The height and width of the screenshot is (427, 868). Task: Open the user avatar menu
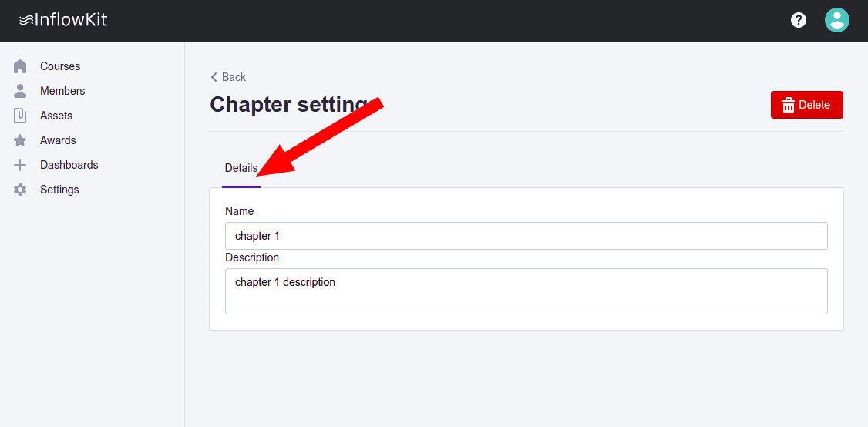click(x=836, y=20)
